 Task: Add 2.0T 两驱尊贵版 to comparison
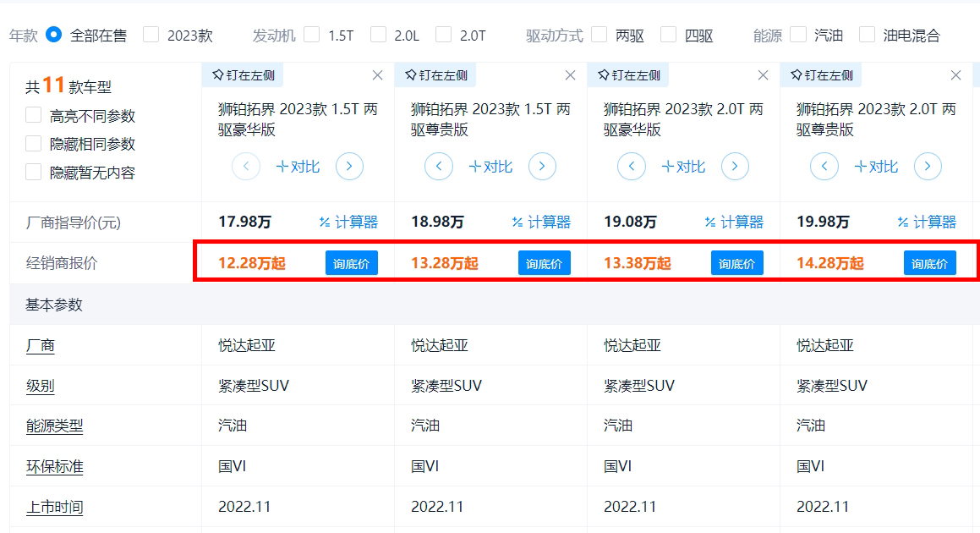click(x=876, y=167)
